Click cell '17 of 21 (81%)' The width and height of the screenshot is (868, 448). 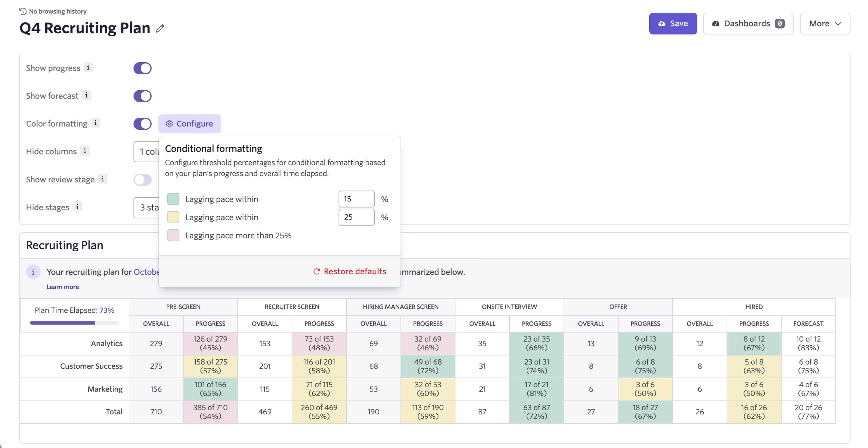pos(536,389)
